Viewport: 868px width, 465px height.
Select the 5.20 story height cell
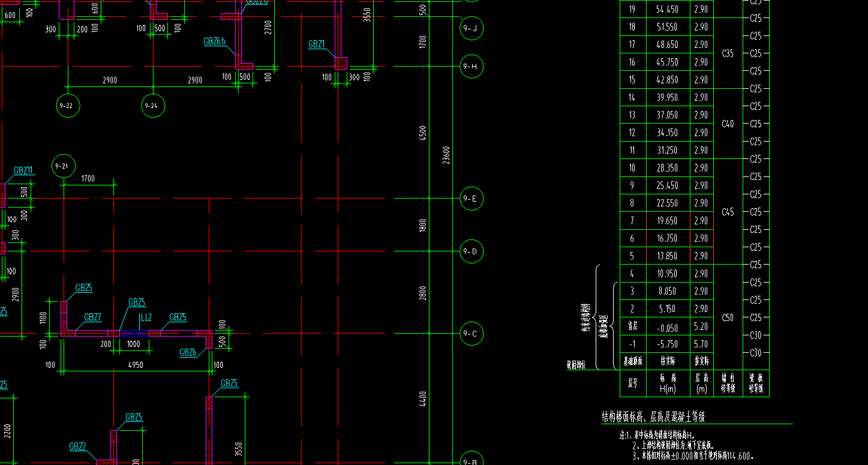tap(701, 326)
